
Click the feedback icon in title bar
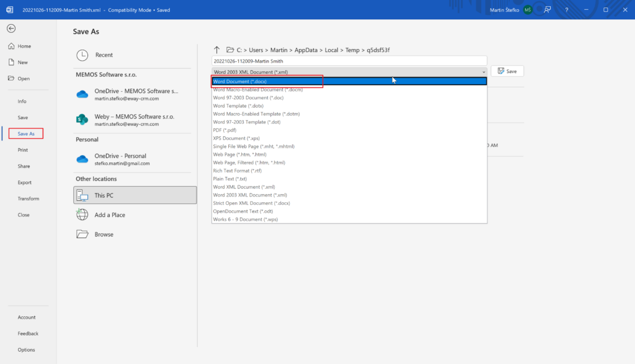(x=547, y=10)
